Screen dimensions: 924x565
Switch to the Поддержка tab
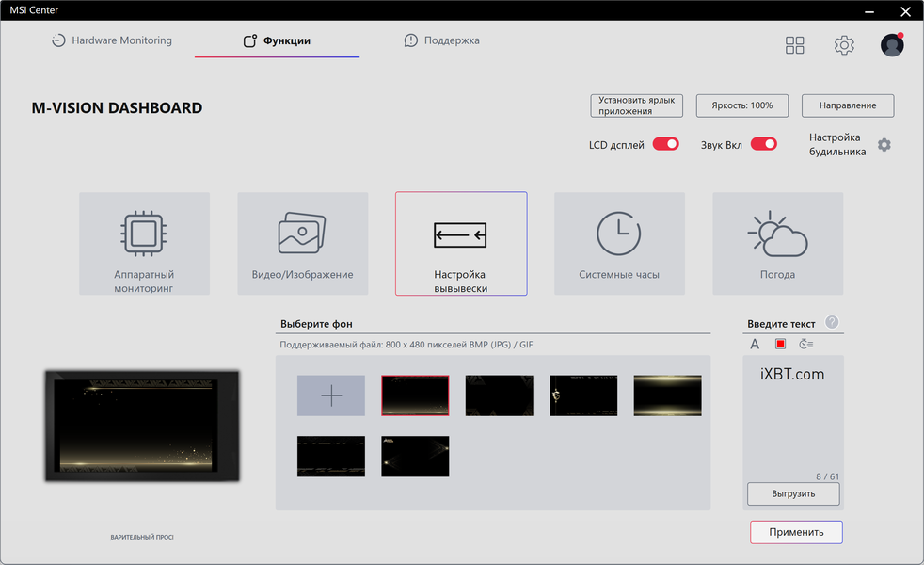click(x=442, y=40)
